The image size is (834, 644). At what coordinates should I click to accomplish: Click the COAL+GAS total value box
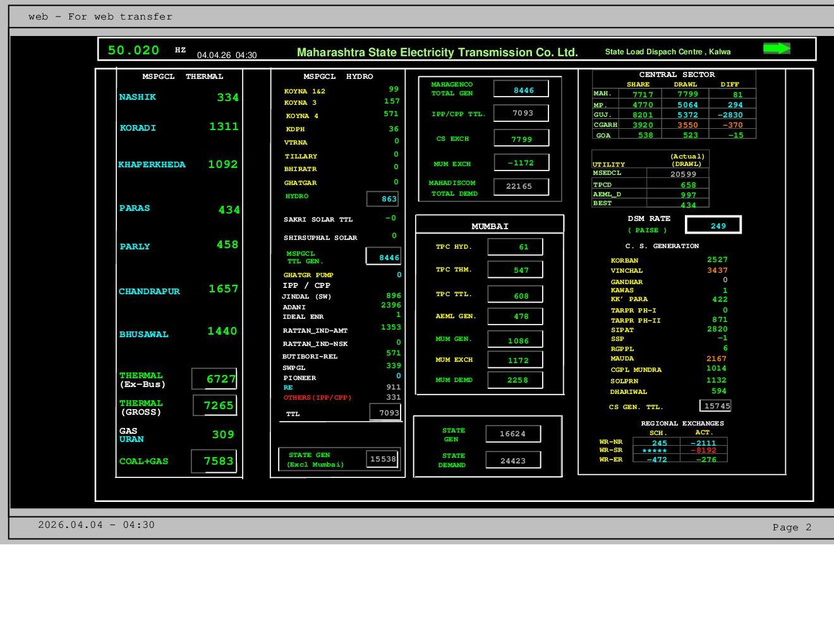tap(214, 461)
